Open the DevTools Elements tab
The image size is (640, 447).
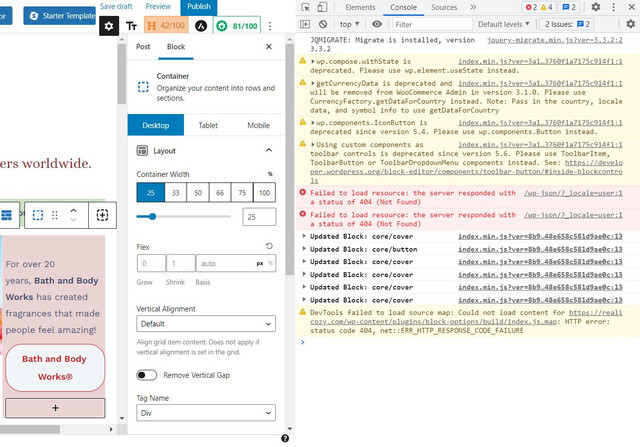360,7
